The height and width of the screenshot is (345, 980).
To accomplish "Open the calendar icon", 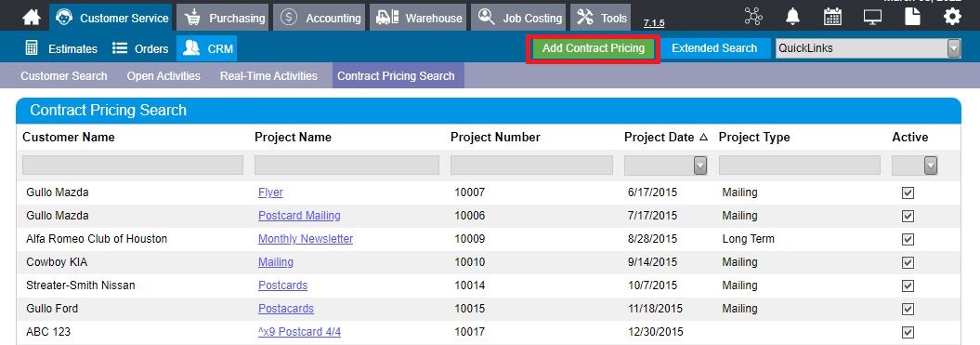I will (832, 17).
